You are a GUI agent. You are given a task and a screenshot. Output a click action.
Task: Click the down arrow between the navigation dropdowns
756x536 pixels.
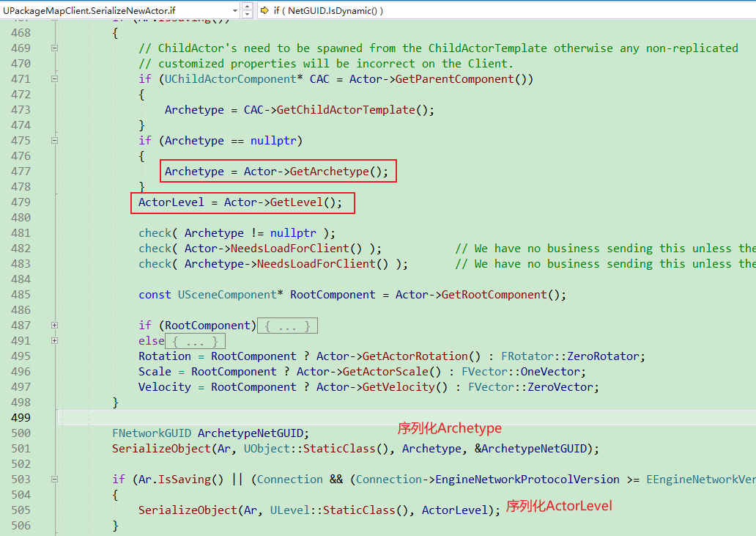point(247,15)
